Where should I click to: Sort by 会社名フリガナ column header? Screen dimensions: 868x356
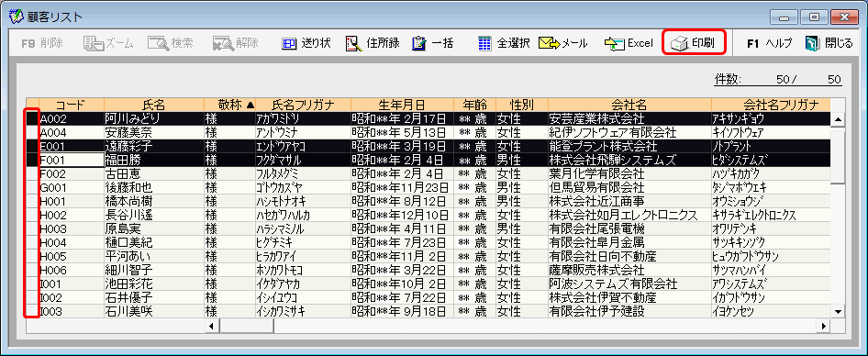(x=771, y=105)
